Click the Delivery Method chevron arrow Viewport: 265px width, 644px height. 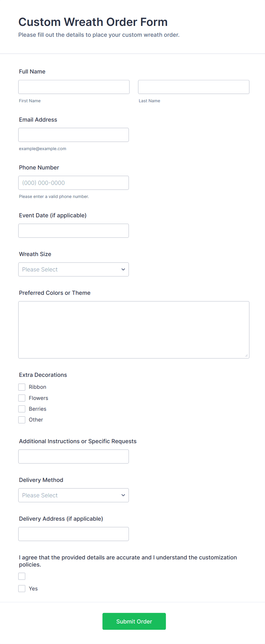tap(123, 495)
